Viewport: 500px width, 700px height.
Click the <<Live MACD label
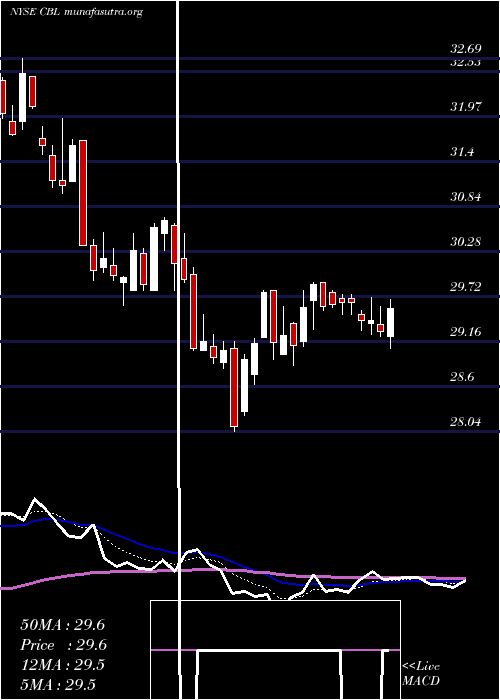point(421,674)
